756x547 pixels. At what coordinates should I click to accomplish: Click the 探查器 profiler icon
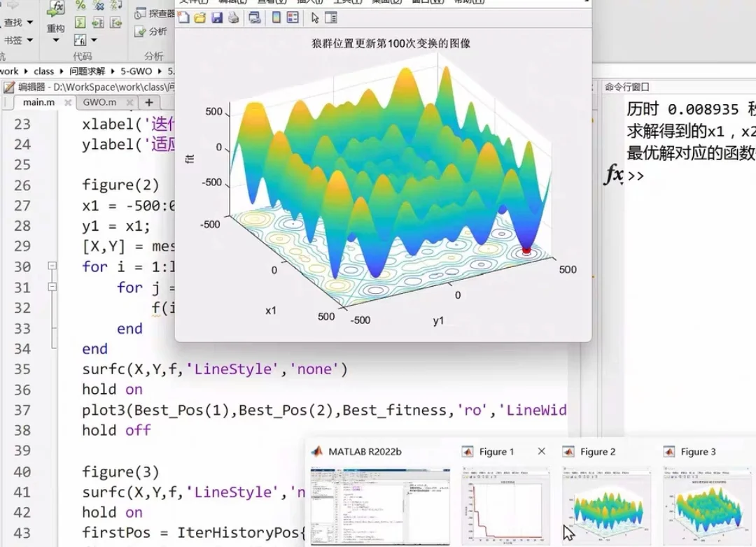(140, 13)
